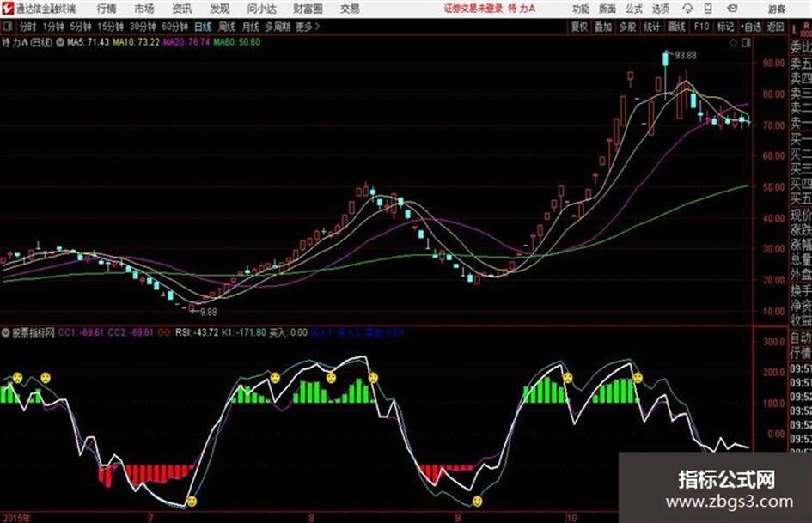The image size is (812, 523).
Task: Switch to the 周线 weekly tab
Action: [x=227, y=27]
